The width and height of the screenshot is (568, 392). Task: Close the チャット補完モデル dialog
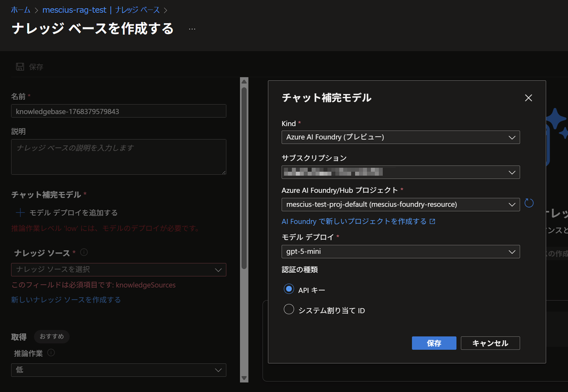[528, 98]
